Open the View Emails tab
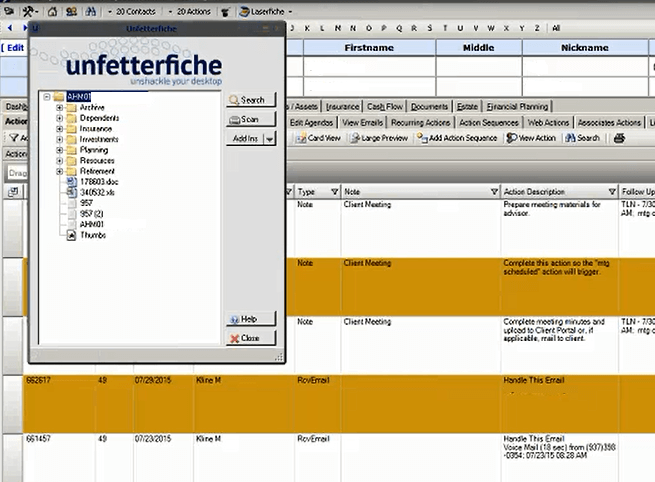Image resolution: width=655 pixels, height=482 pixels. click(x=362, y=123)
